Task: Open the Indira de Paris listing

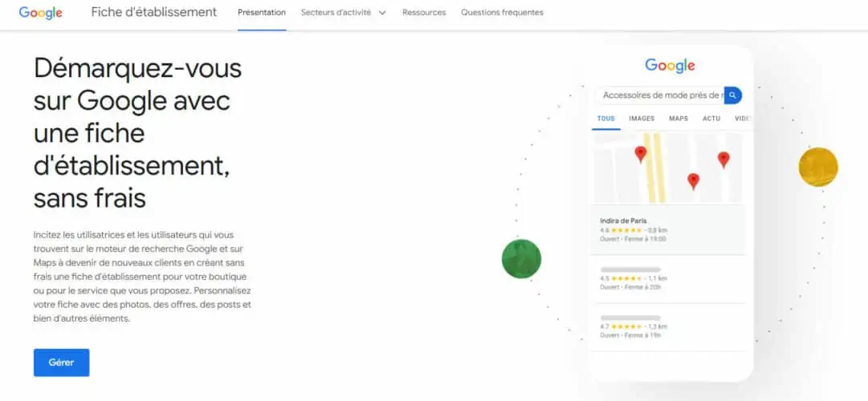Action: click(669, 229)
